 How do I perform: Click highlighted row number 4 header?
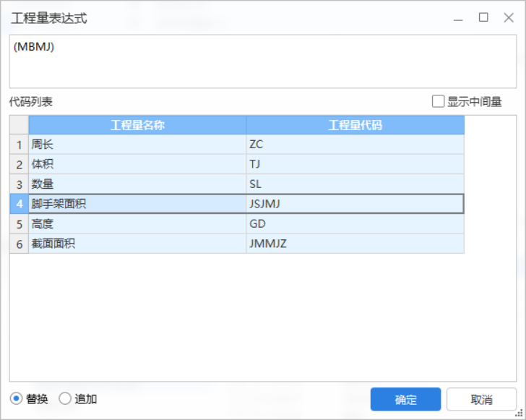click(x=19, y=204)
